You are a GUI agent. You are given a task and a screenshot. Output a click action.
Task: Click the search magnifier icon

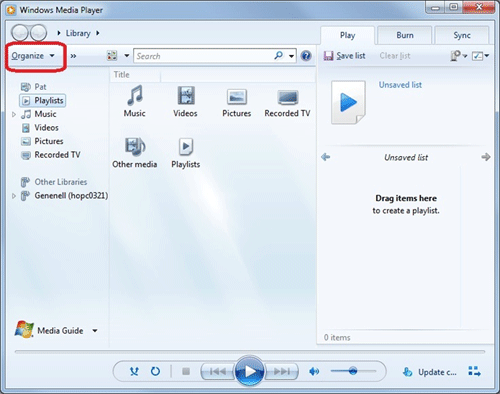pos(279,55)
